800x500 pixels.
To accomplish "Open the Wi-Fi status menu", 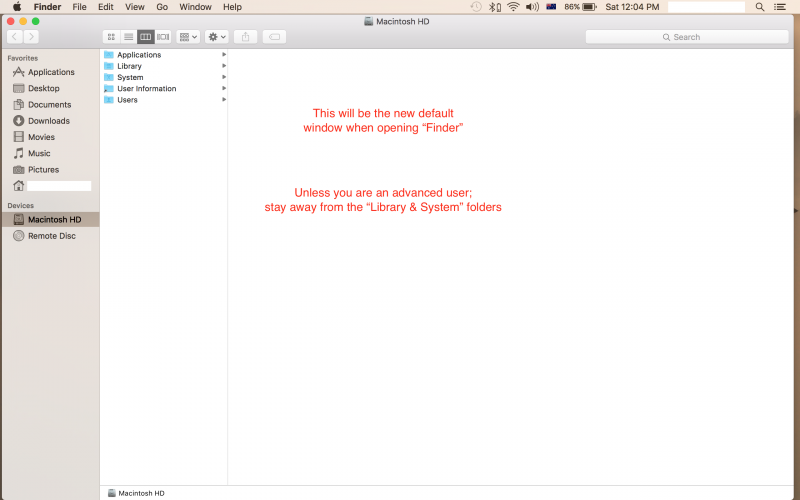I will pos(513,7).
